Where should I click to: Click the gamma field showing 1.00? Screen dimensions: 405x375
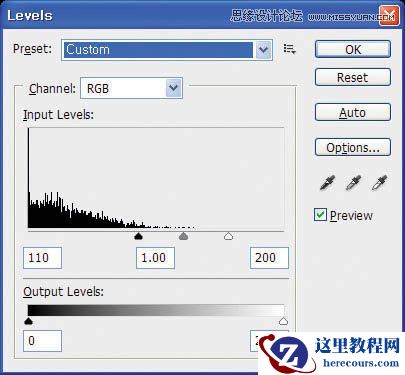tap(155, 258)
